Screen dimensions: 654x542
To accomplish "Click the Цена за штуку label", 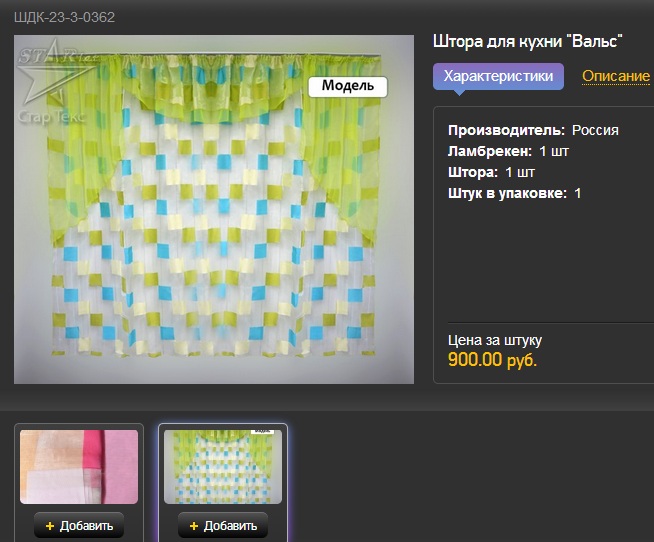I will tap(495, 340).
